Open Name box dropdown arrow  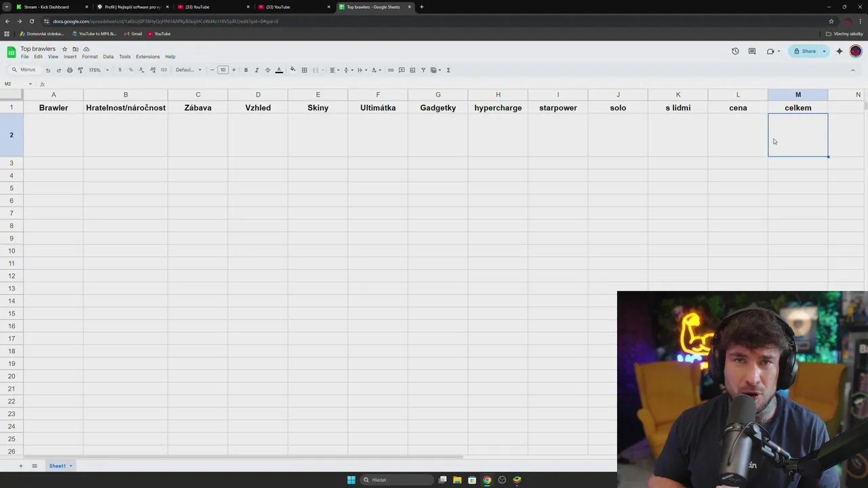tap(30, 84)
